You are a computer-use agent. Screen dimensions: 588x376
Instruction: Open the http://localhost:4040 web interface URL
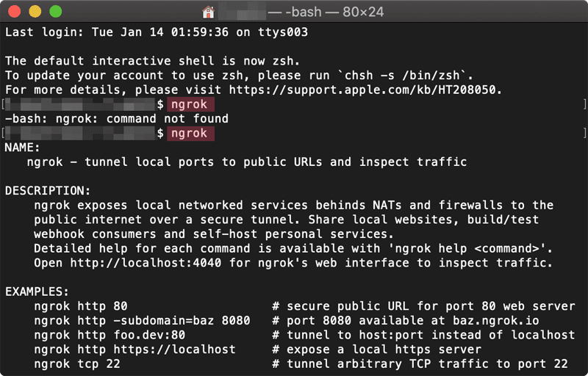click(x=146, y=263)
